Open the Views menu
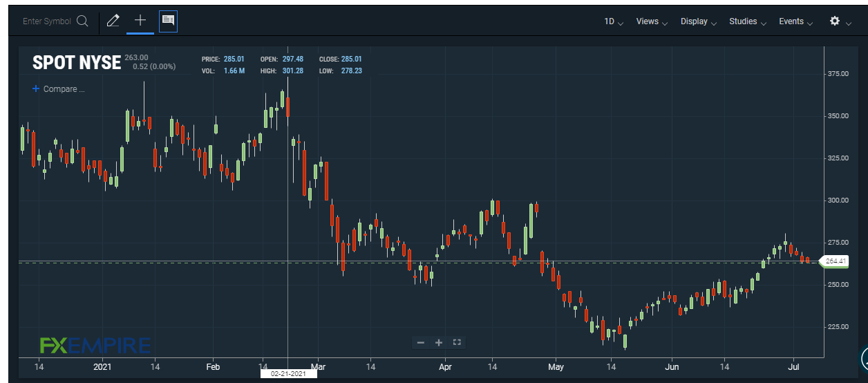 tap(652, 21)
